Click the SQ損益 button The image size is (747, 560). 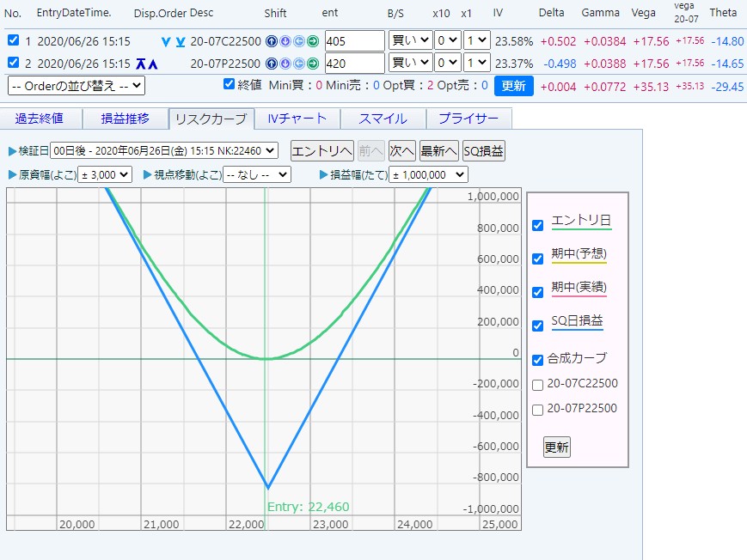pyautogui.click(x=484, y=151)
